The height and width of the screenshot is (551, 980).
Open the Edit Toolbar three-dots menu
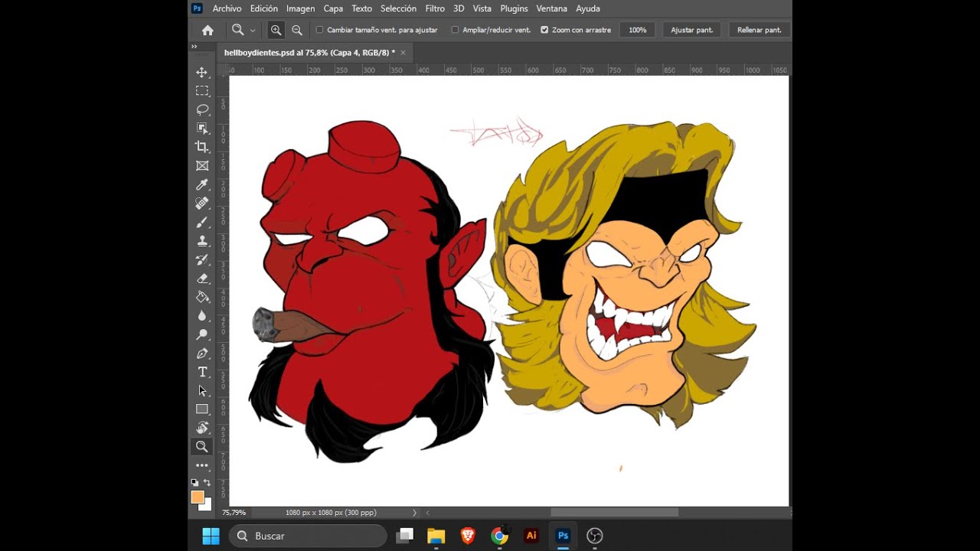pyautogui.click(x=202, y=465)
